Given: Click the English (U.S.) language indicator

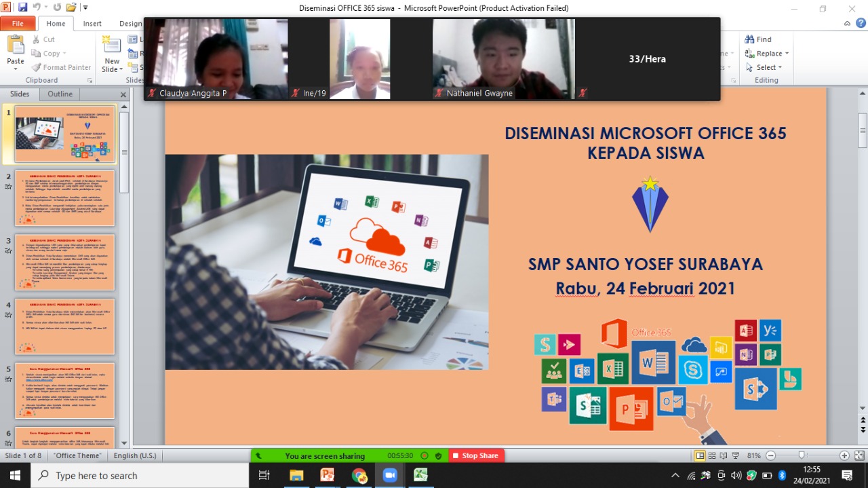Looking at the screenshot, I should pos(135,455).
